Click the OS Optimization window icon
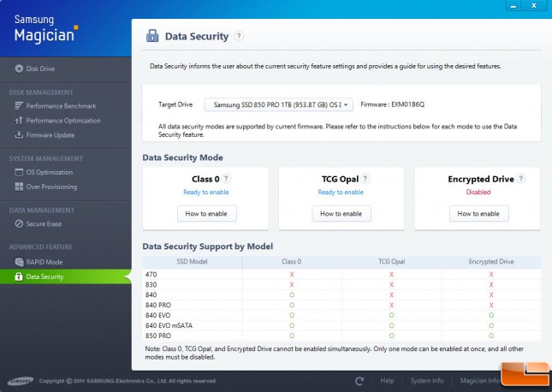The width and height of the screenshot is (552, 392). click(x=19, y=172)
